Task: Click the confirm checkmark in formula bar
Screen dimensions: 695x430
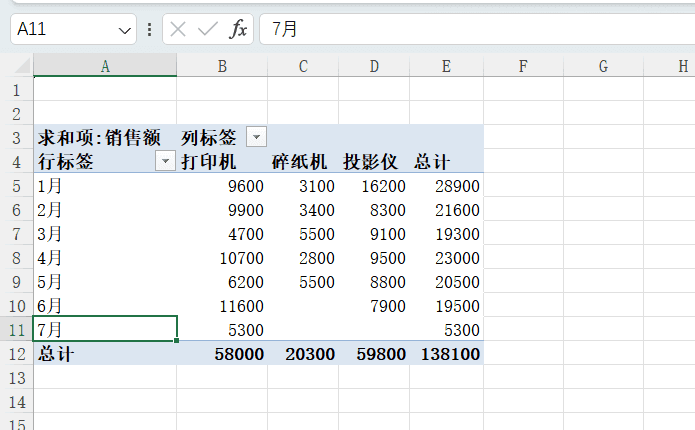Action: (207, 29)
